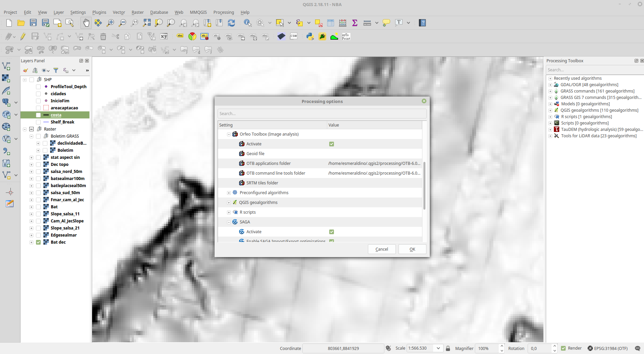The width and height of the screenshot is (644, 354).
Task: Click the Add Vector Layer side icon
Action: [x=6, y=66]
